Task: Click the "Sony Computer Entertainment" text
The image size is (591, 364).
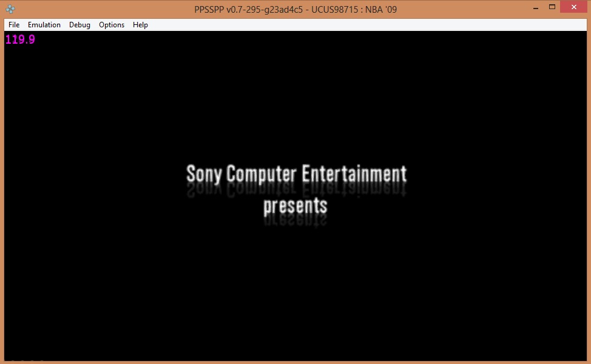Action: (x=295, y=174)
